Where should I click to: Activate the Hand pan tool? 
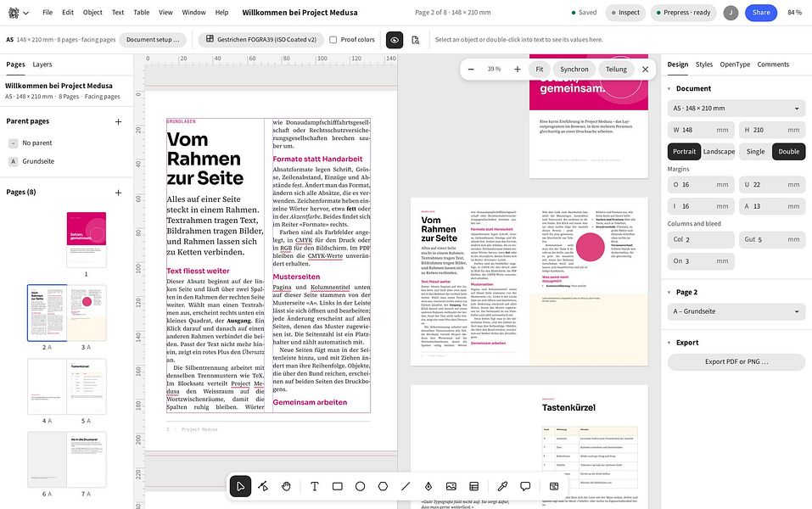click(x=286, y=486)
